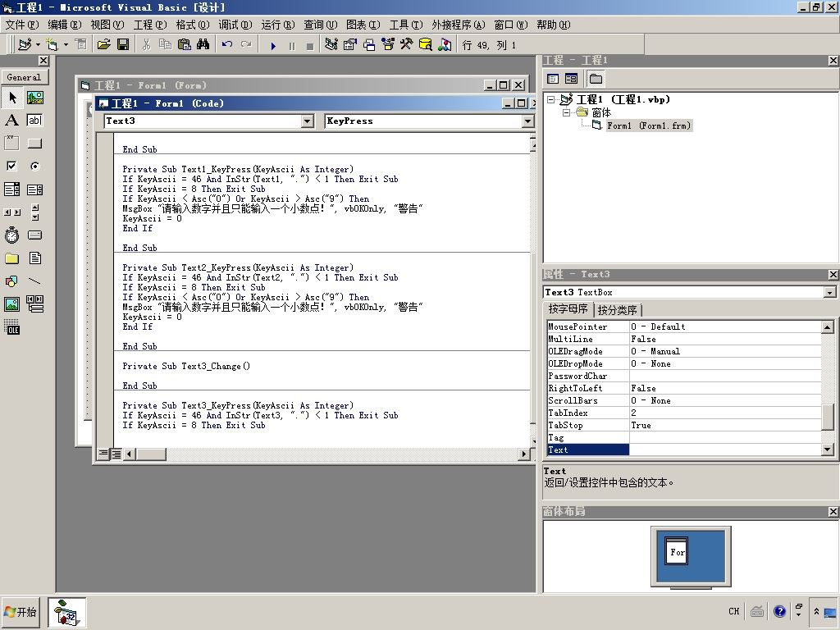Screen dimensions: 840x630
Task: Click View Object in the project panel
Action: tap(572, 79)
